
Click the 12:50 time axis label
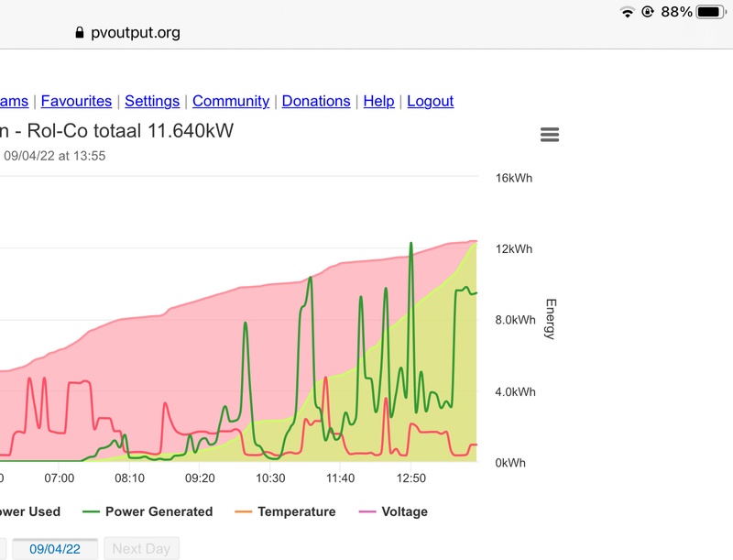coord(411,478)
